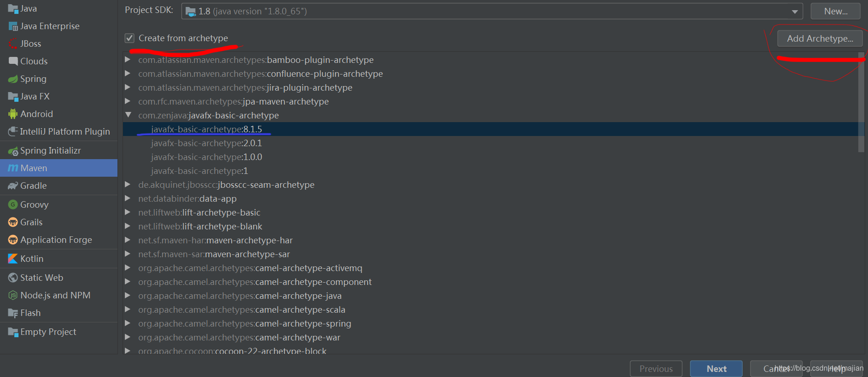Select camel-archetype-spring row
Image resolution: width=868 pixels, height=377 pixels.
point(490,323)
